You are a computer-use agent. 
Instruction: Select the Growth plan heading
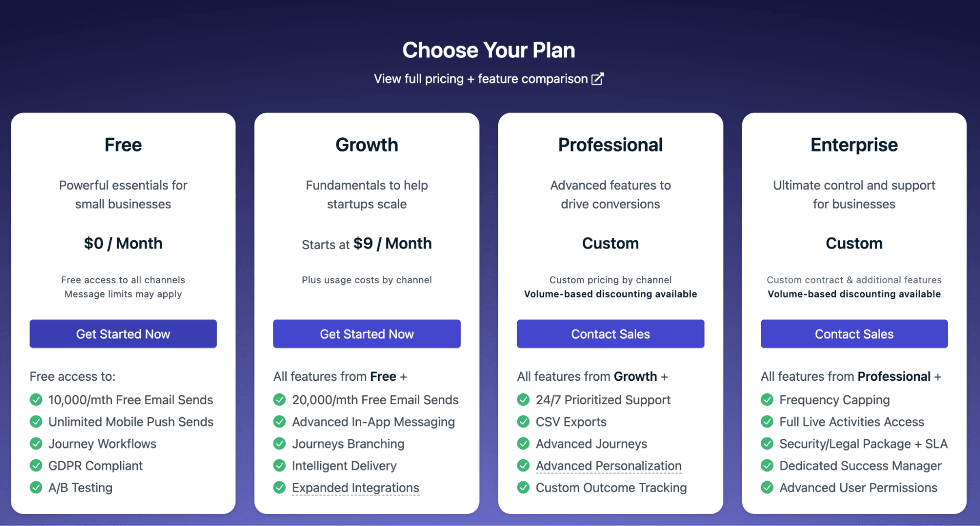pyautogui.click(x=367, y=145)
